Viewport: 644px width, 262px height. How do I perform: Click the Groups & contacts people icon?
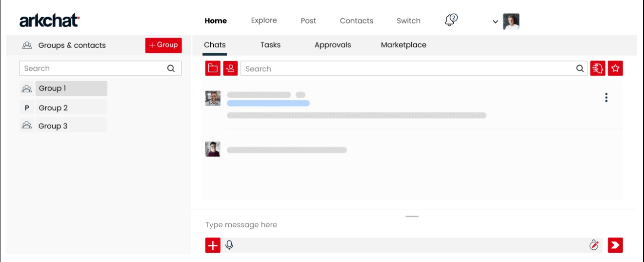coord(27,45)
